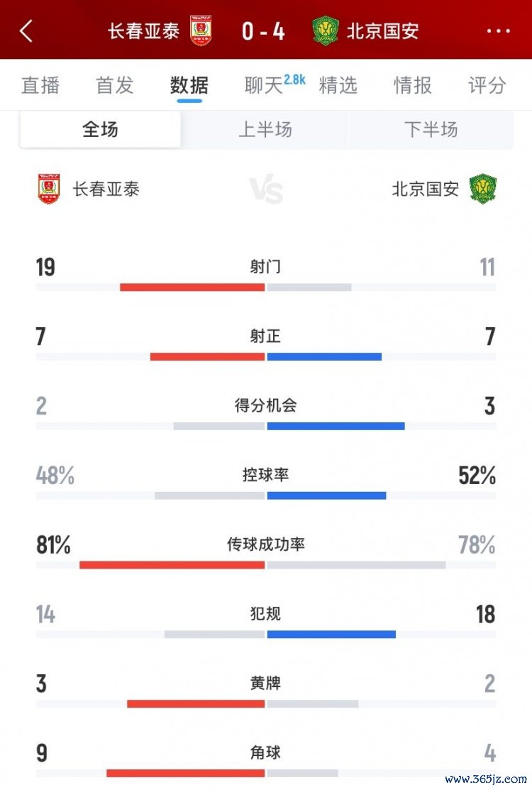Screen dimensions: 532x790
Task: Open the 情报 tab
Action: [413, 85]
